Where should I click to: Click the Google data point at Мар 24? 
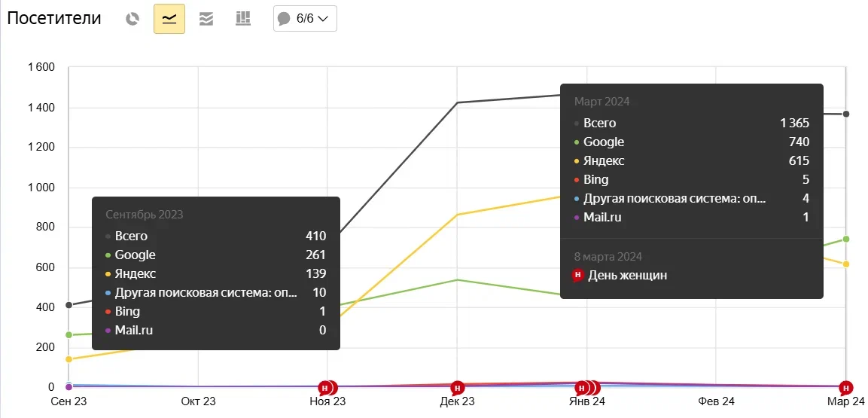tap(846, 240)
